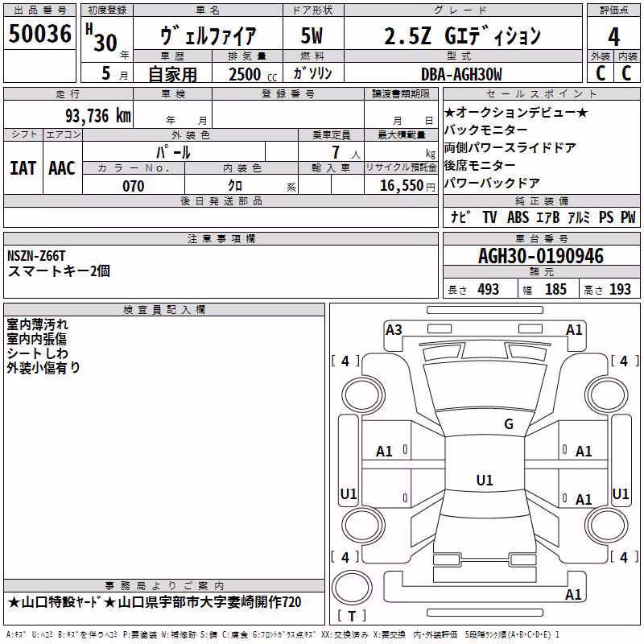This screenshot has width=644, height=644.
Task: Select A1 mark on left front door
Action: [x=384, y=452]
